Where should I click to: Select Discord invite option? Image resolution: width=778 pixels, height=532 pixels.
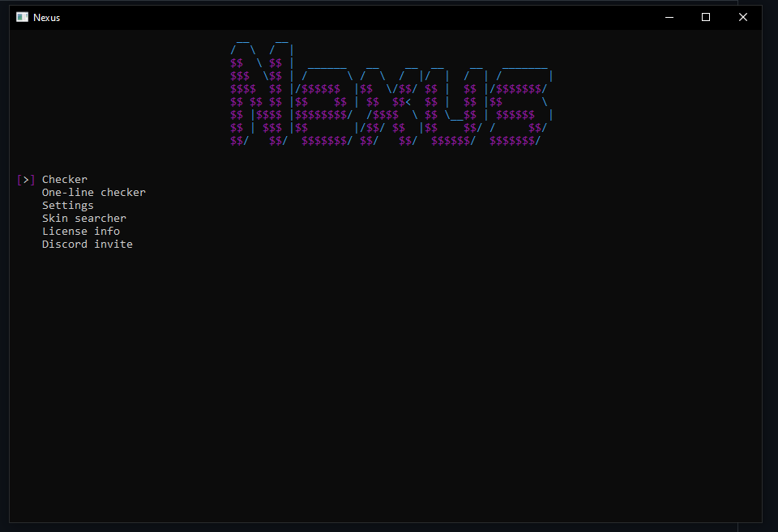(x=88, y=244)
